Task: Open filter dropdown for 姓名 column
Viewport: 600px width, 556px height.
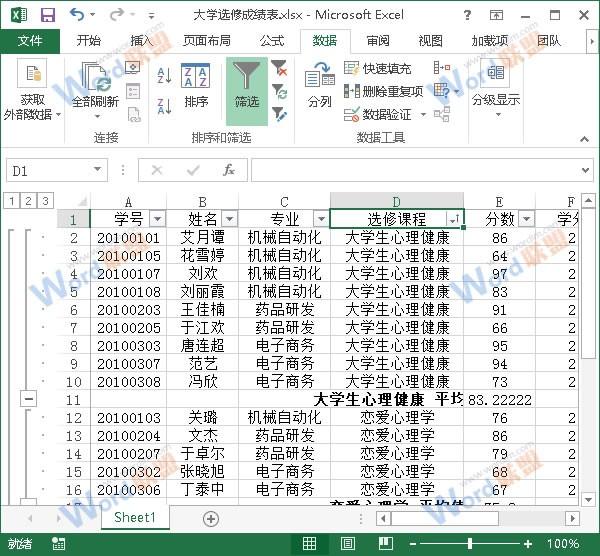Action: click(229, 219)
